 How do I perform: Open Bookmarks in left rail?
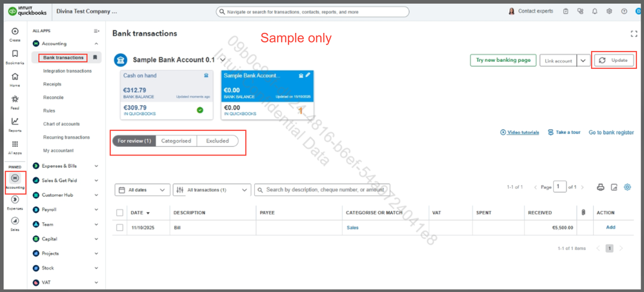point(15,54)
